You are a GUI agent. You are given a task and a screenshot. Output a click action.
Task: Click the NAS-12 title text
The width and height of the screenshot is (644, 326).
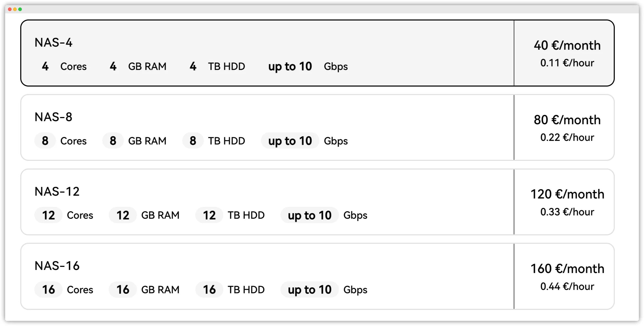pyautogui.click(x=57, y=192)
